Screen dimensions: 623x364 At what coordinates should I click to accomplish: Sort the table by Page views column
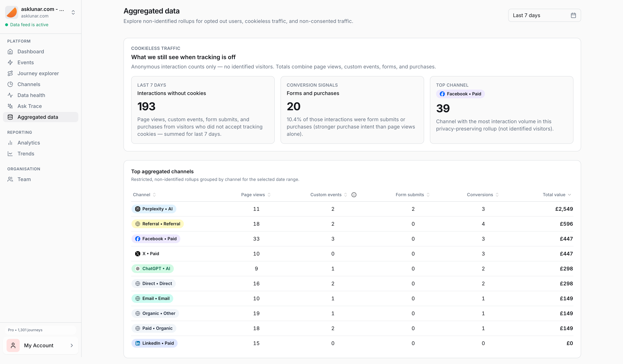click(x=255, y=195)
